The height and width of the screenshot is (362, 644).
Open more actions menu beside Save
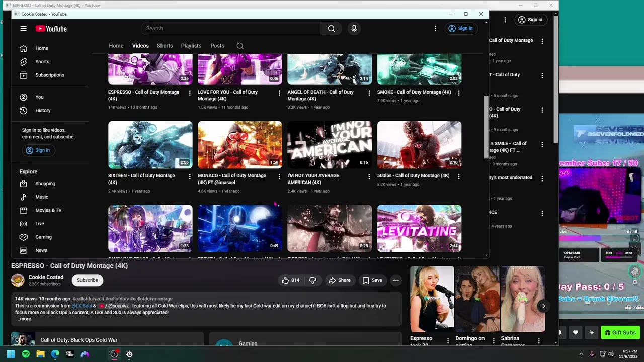coord(396,280)
